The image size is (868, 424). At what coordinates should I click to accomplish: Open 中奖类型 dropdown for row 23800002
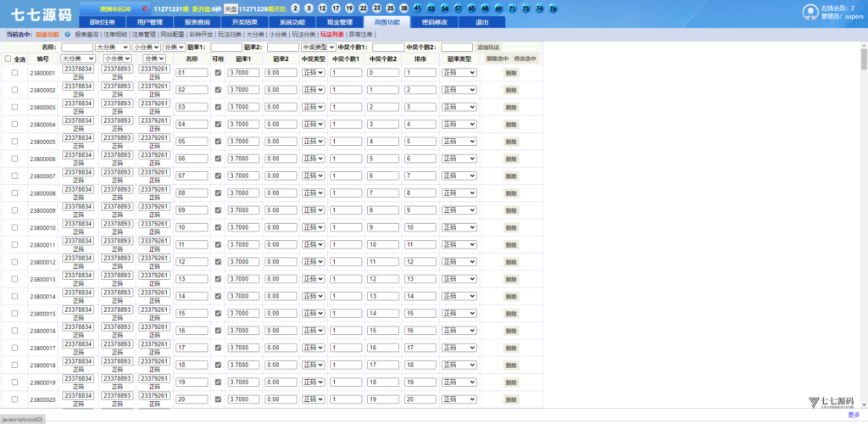(314, 90)
